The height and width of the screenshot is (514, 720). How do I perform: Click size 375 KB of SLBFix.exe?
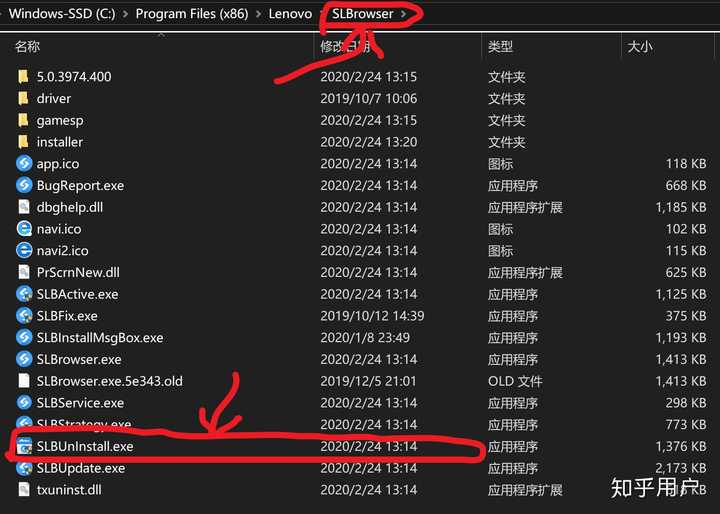[x=686, y=316]
